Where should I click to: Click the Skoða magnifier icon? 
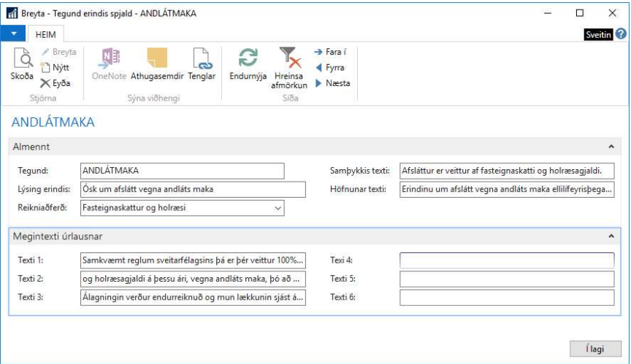pos(22,60)
